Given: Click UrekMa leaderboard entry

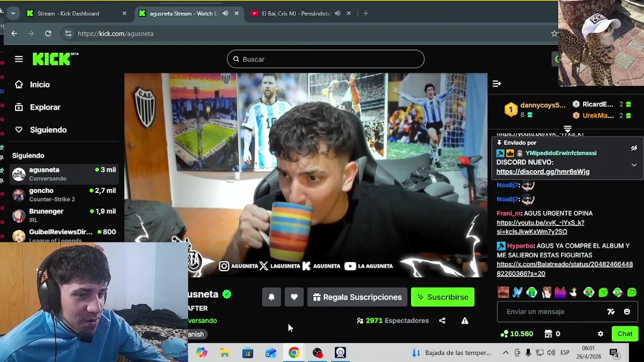Looking at the screenshot, I should pos(602,116).
